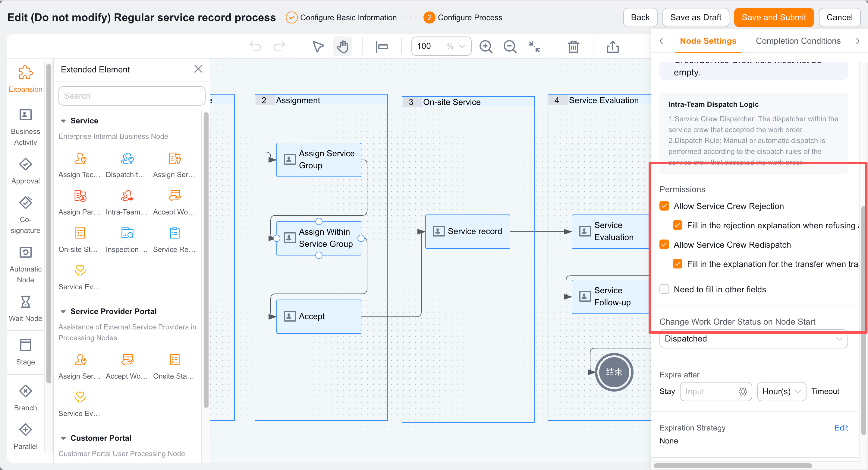Select the Branch gateway element
The height and width of the screenshot is (470, 868).
point(26,398)
